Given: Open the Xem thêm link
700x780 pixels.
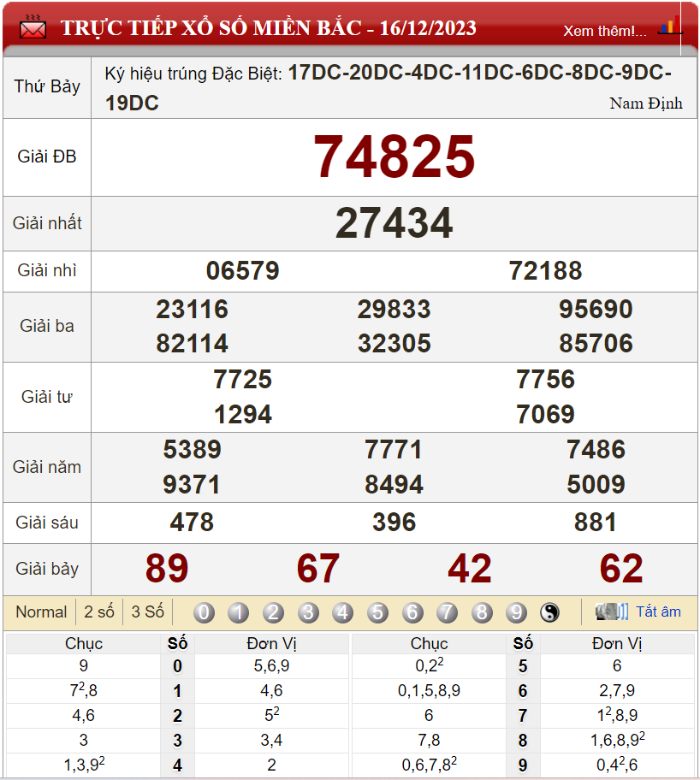Looking at the screenshot, I should (x=604, y=31).
